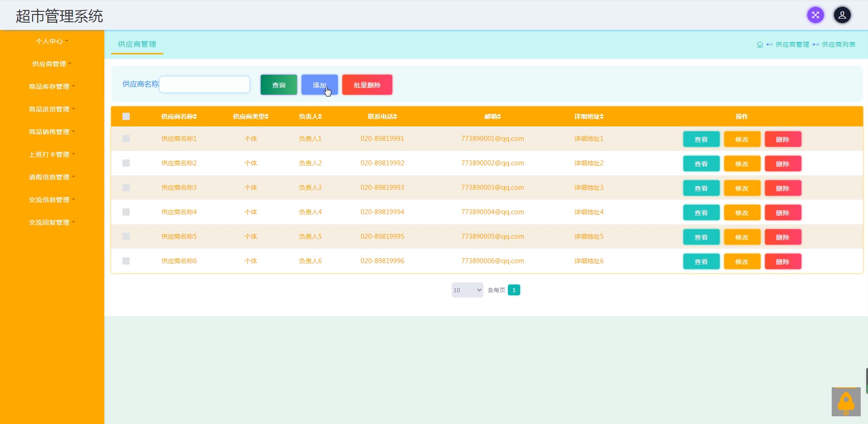This screenshot has height=424, width=868.
Task: Check the checkbox for 供应商名称1 row
Action: coord(126,139)
